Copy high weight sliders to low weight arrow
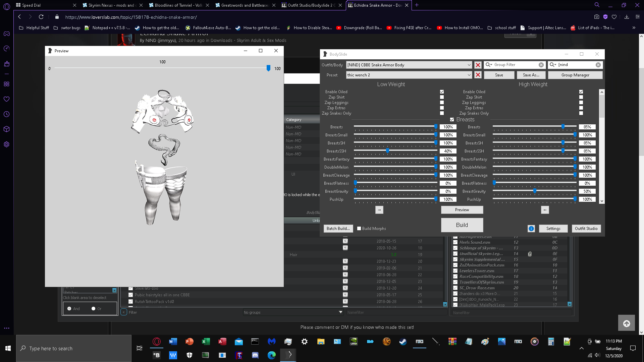The height and width of the screenshot is (362, 644). (545, 210)
